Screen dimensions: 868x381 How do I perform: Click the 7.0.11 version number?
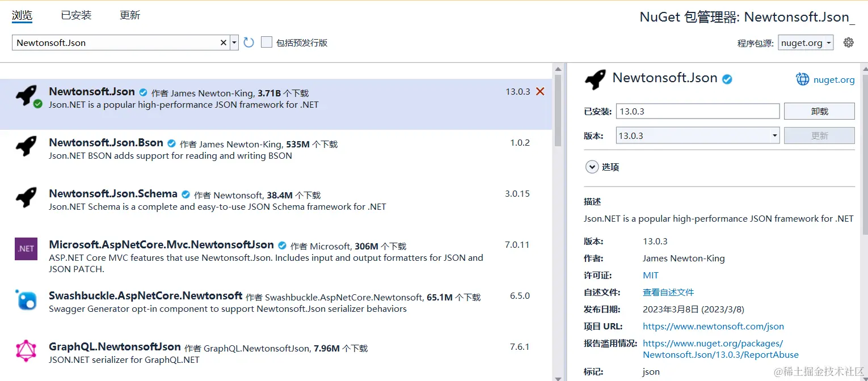[517, 244]
